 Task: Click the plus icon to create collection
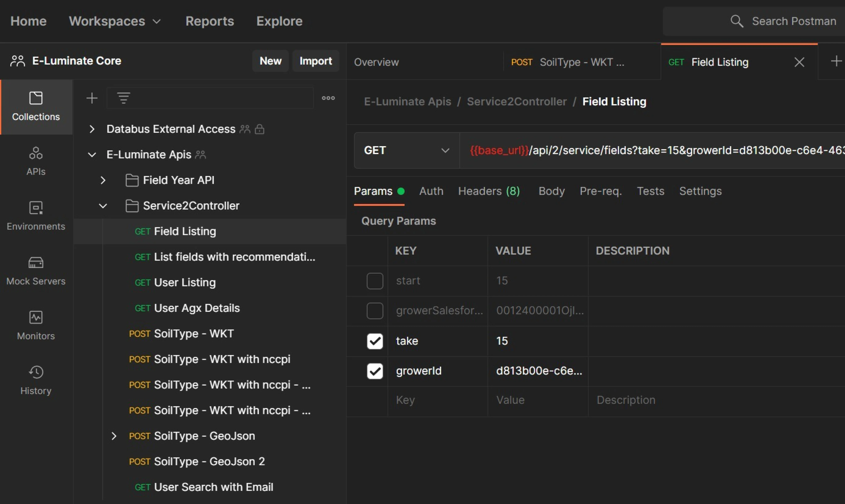92,98
